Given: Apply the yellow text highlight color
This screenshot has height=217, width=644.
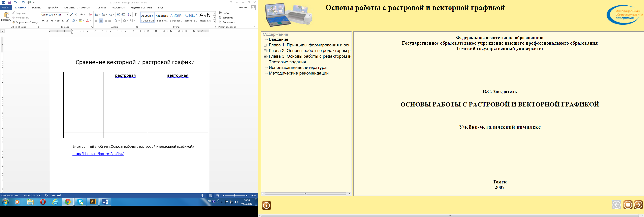Looking at the screenshot, I should [x=80, y=21].
